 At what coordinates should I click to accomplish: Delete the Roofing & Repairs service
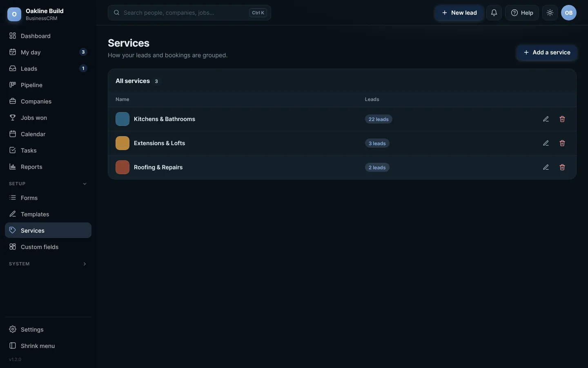(x=562, y=167)
